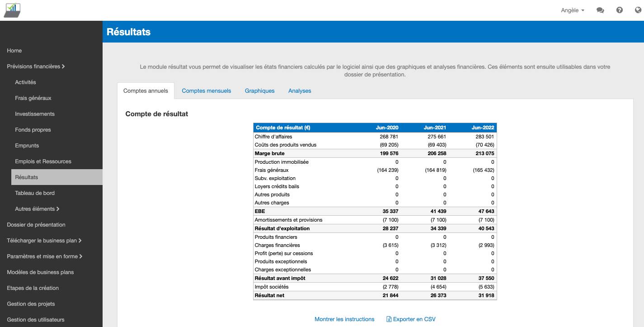Viewport: 644px width, 327px height.
Task: Open Tableau de bord page
Action: coord(35,193)
